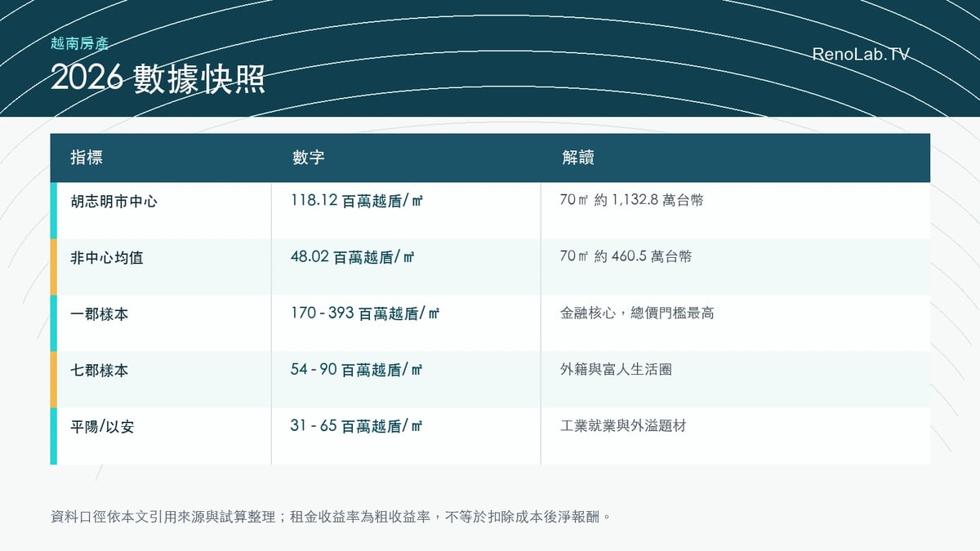Select the 非中心均值 row label
This screenshot has width=980, height=551.
pyautogui.click(x=107, y=257)
